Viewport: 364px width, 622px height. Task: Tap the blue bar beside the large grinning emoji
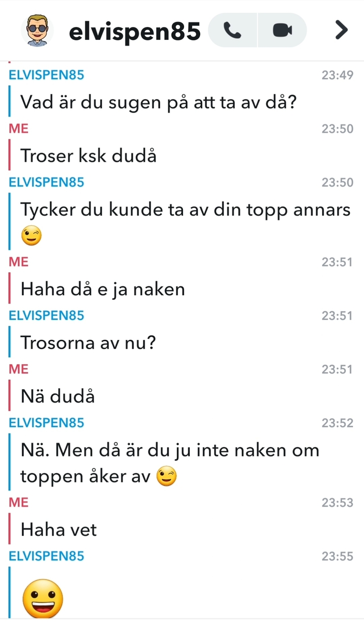(9, 592)
